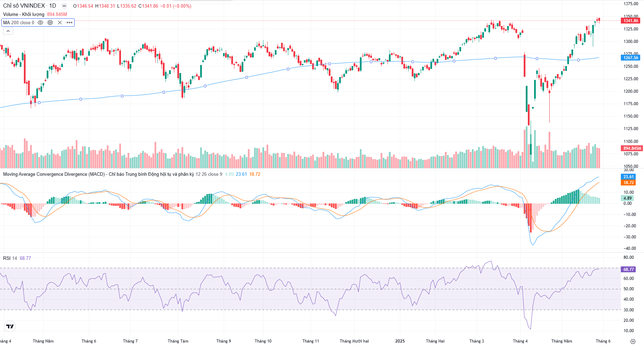Viewport: 644px width, 346px height.
Task: Click the market status pill beside 1D
Action: (64, 6)
